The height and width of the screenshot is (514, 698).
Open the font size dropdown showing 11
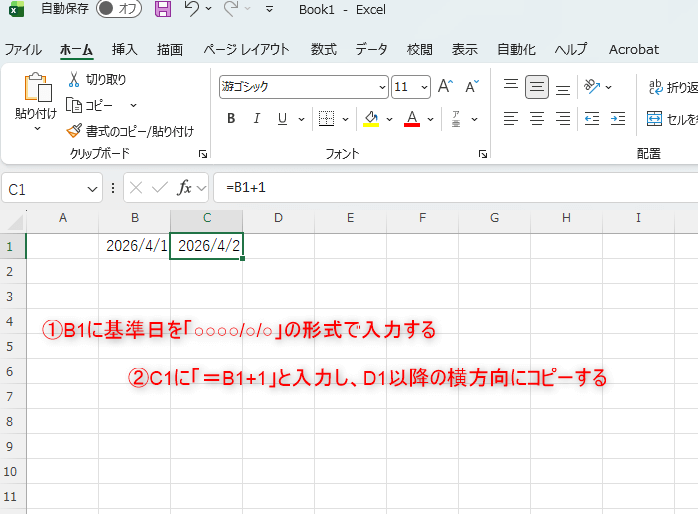tap(424, 87)
